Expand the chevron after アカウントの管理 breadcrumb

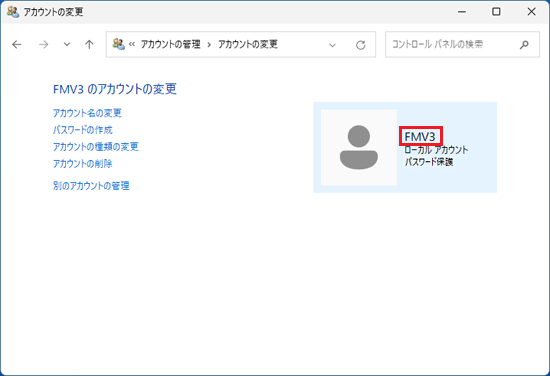coord(209,45)
